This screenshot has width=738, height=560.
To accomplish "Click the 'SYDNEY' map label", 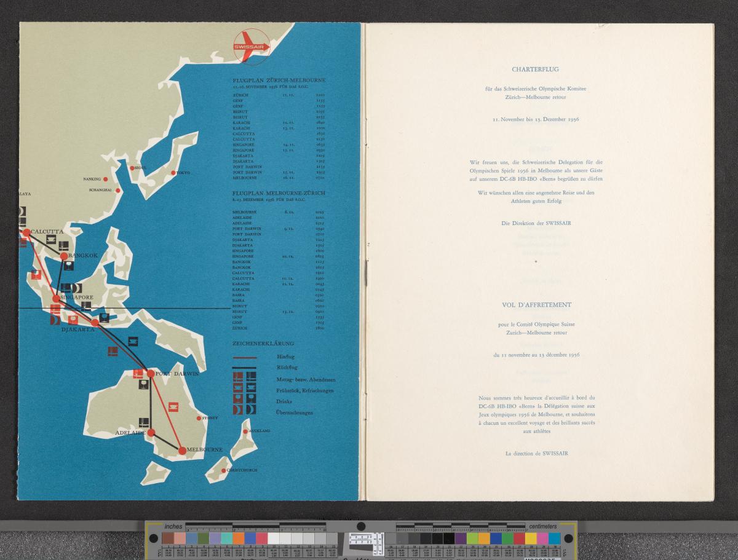I will tap(209, 417).
